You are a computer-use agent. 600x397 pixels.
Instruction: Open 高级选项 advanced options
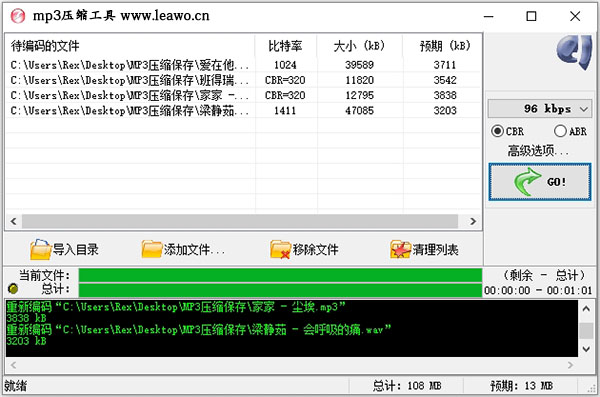pyautogui.click(x=538, y=151)
